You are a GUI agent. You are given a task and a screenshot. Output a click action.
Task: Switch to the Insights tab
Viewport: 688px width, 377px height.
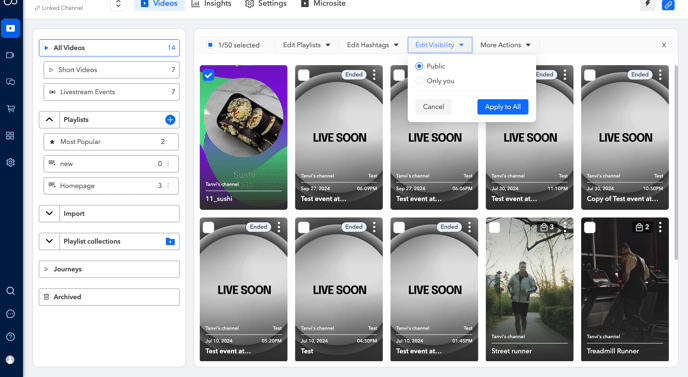point(211,4)
